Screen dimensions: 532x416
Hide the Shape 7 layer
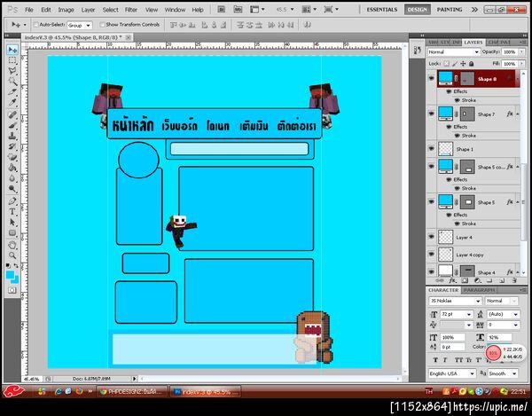click(x=432, y=114)
